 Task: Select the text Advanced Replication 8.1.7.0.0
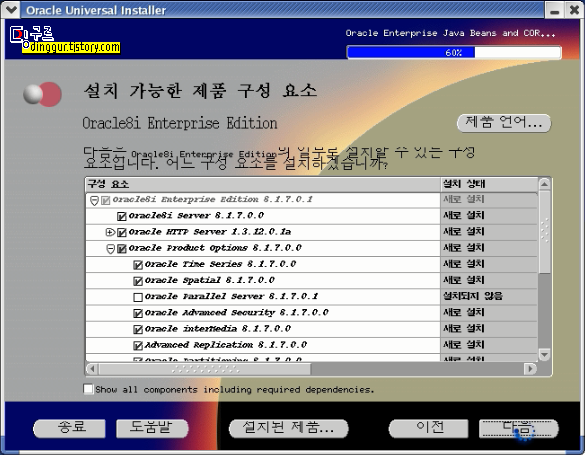pos(226,345)
